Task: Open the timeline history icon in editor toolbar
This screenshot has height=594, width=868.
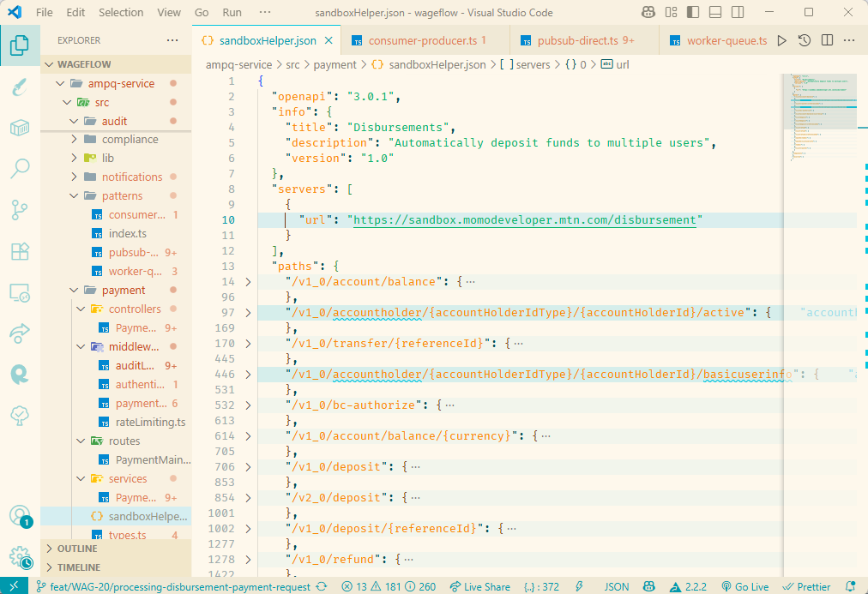Action: (805, 40)
